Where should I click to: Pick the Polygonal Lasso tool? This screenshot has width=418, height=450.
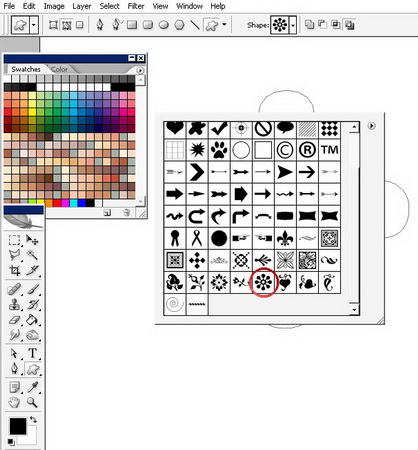click(14, 255)
